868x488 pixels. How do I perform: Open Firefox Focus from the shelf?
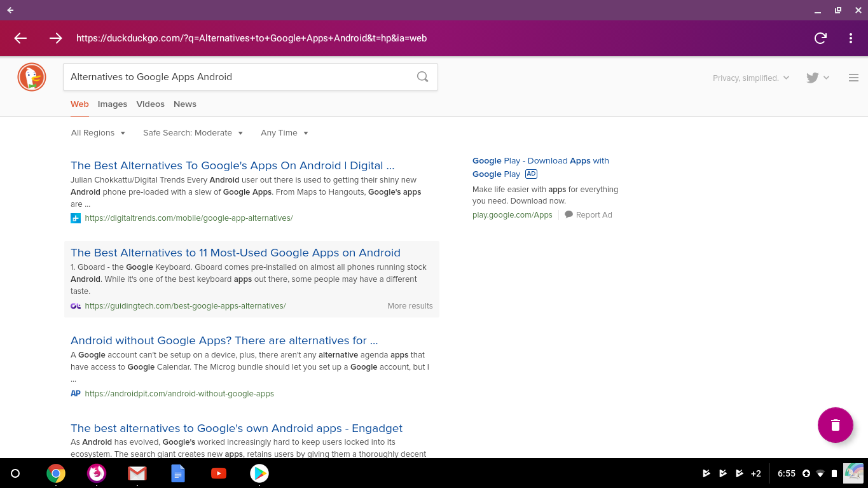(97, 473)
